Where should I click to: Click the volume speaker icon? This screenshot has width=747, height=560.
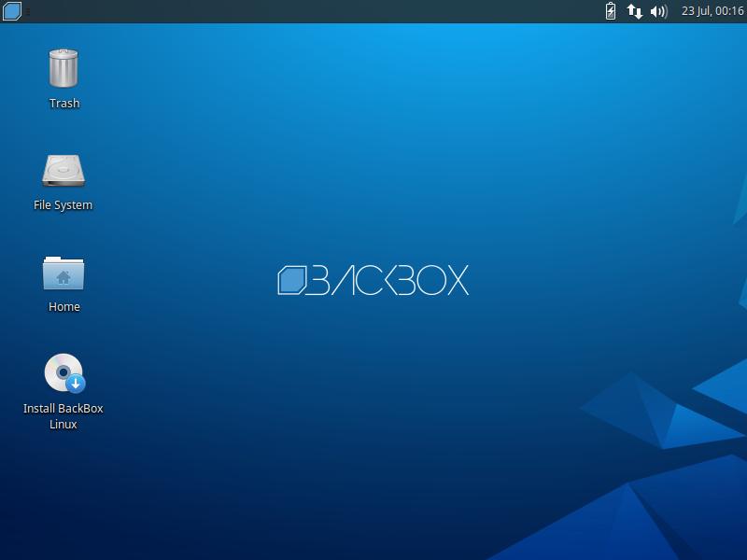659,11
